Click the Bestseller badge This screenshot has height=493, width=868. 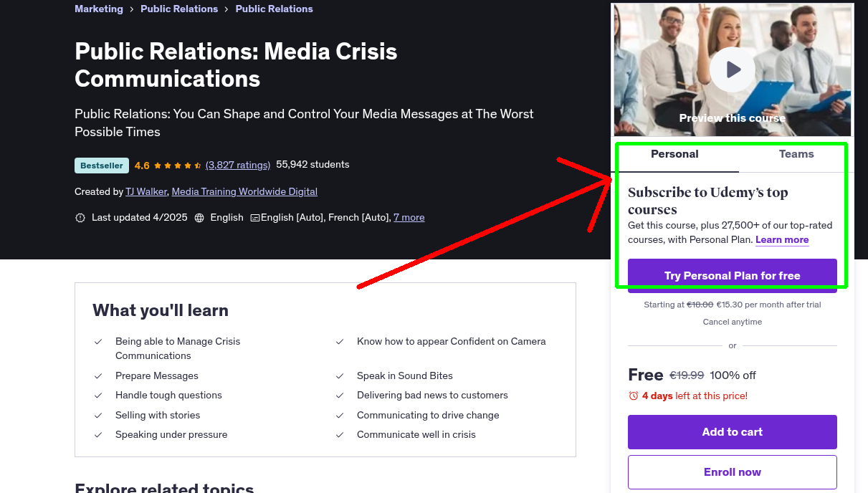click(102, 166)
